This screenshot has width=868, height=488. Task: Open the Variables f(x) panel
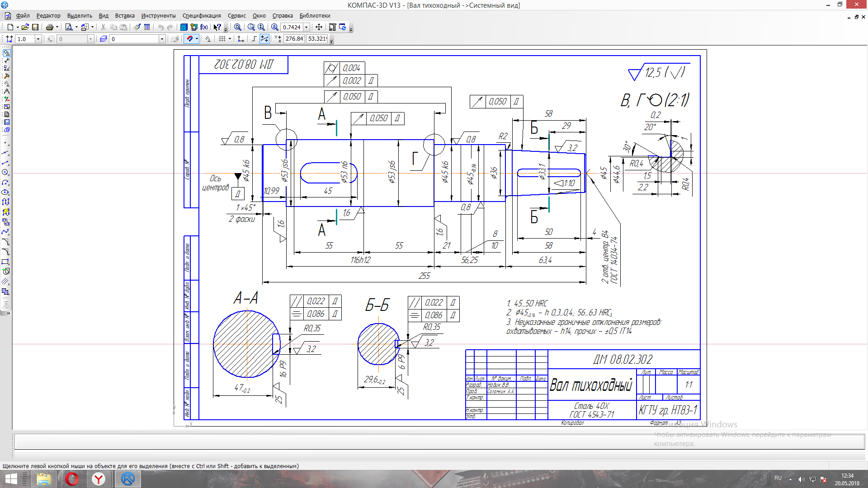point(204,27)
